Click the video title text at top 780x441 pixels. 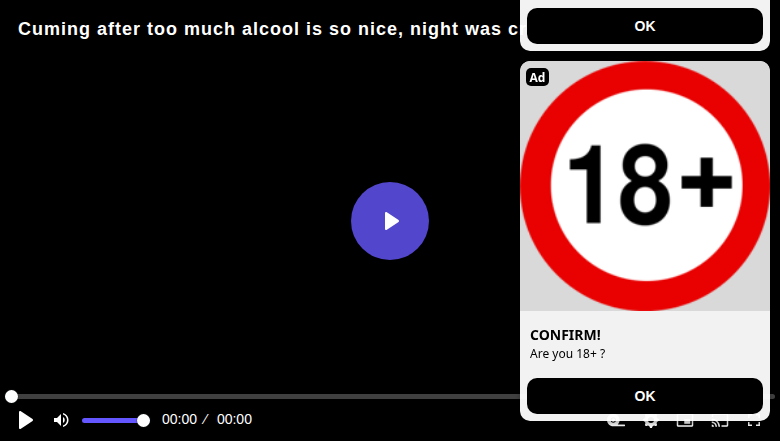269,29
